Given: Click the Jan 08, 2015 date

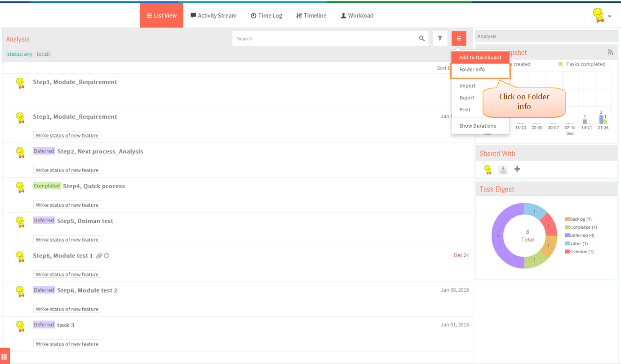Looking at the screenshot, I should 455,290.
